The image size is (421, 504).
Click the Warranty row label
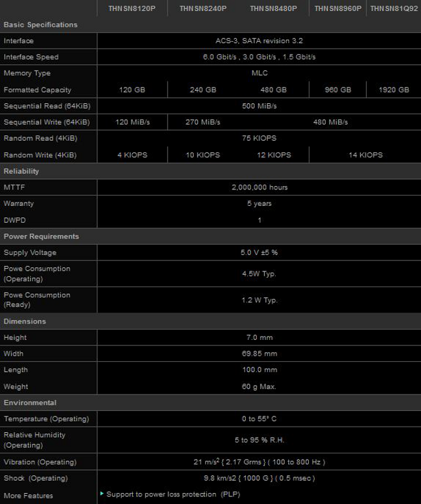(18, 204)
